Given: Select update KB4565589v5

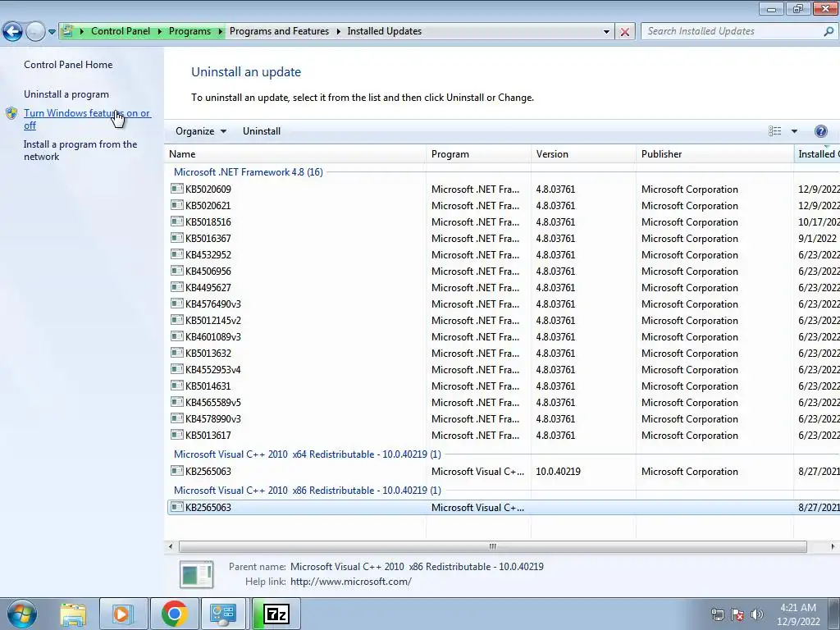Looking at the screenshot, I should click(213, 403).
